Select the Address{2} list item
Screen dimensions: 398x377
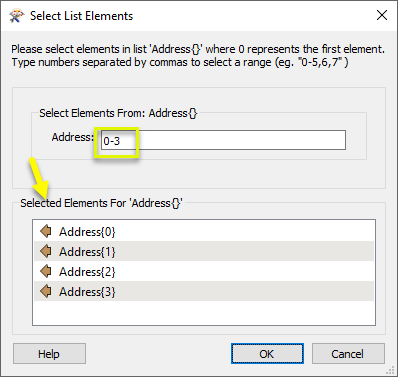tap(204, 271)
